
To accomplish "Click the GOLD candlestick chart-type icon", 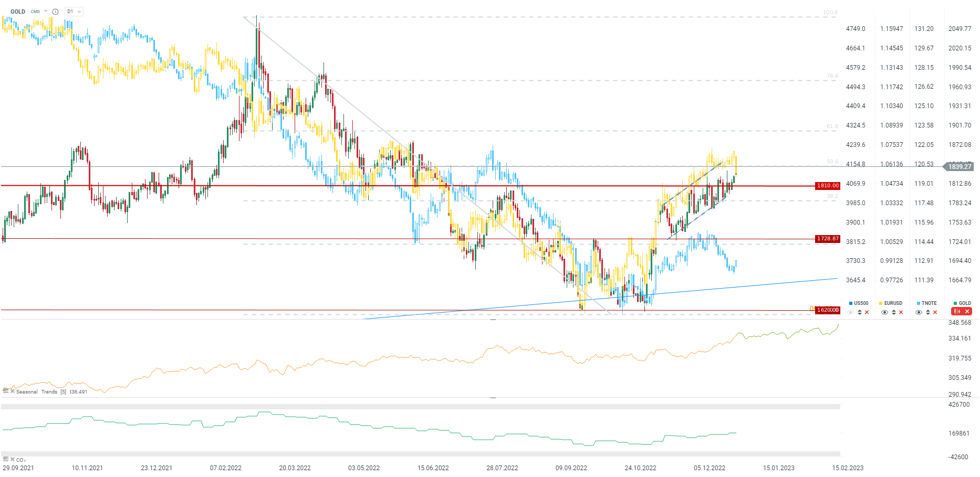I will pos(957,312).
